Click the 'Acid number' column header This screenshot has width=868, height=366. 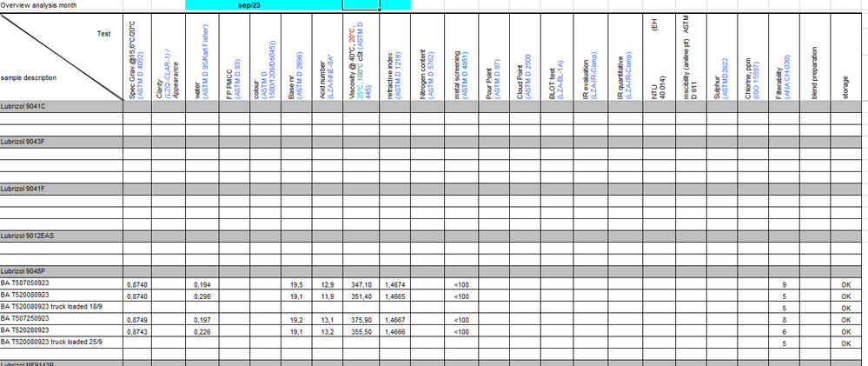click(328, 57)
